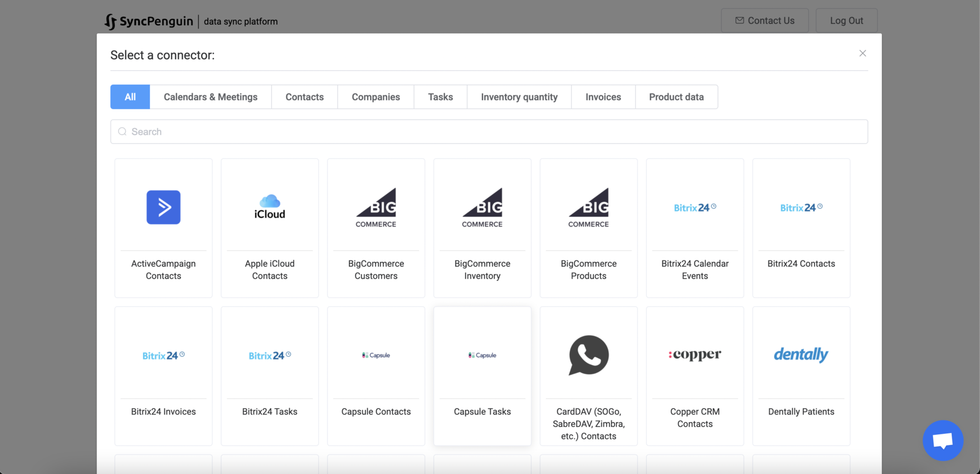Image resolution: width=980 pixels, height=474 pixels.
Task: Click the Bitrix24 Invoices label
Action: 163,412
